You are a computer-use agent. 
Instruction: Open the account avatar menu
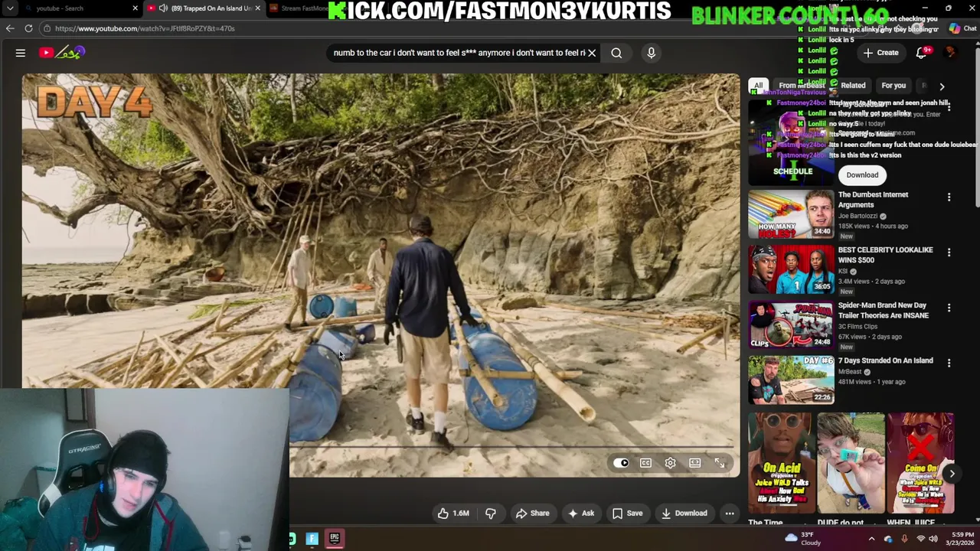(952, 53)
